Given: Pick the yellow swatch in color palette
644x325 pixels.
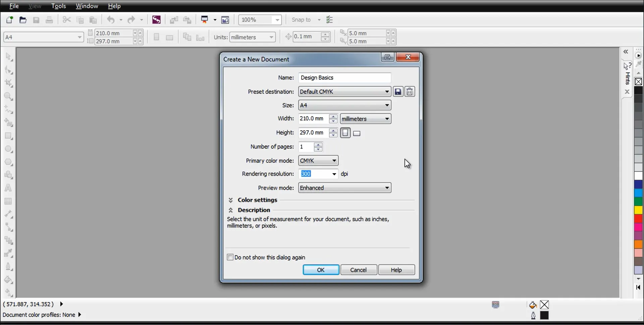Looking at the screenshot, I should click(x=638, y=210).
